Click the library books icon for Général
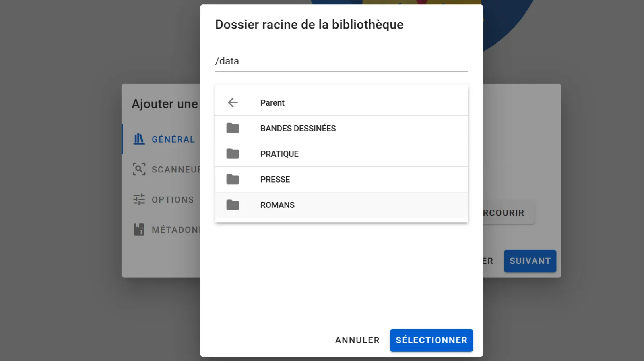The height and width of the screenshot is (361, 644). click(x=139, y=139)
